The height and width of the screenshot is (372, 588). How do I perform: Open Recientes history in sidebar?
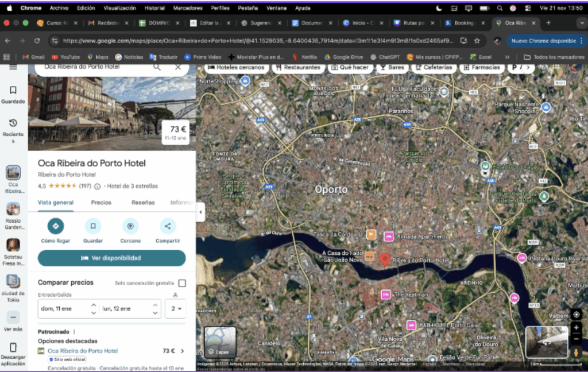[13, 123]
